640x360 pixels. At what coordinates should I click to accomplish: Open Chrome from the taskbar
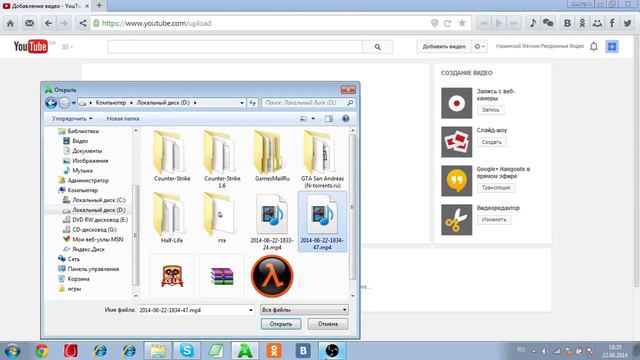(x=41, y=351)
